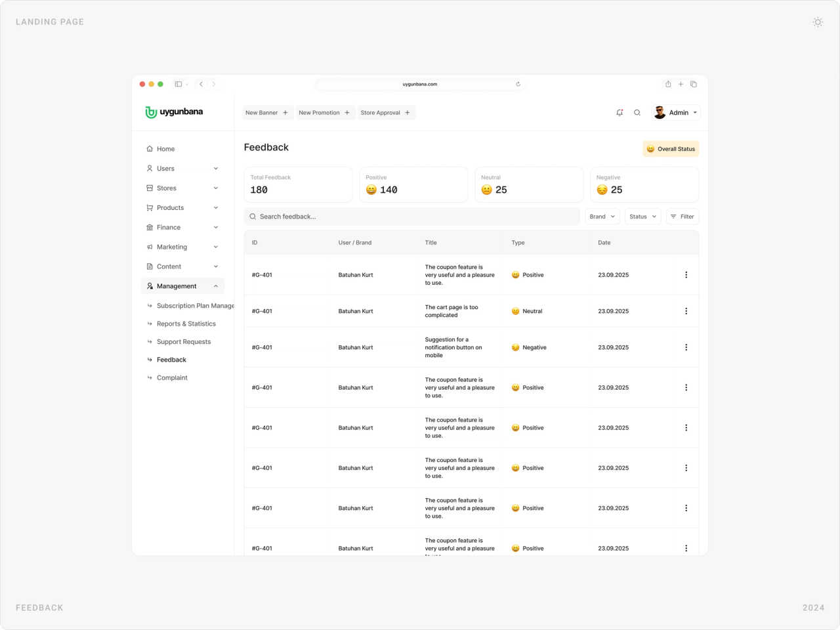The width and height of the screenshot is (840, 630).
Task: Click the Home house icon
Action: pos(150,149)
